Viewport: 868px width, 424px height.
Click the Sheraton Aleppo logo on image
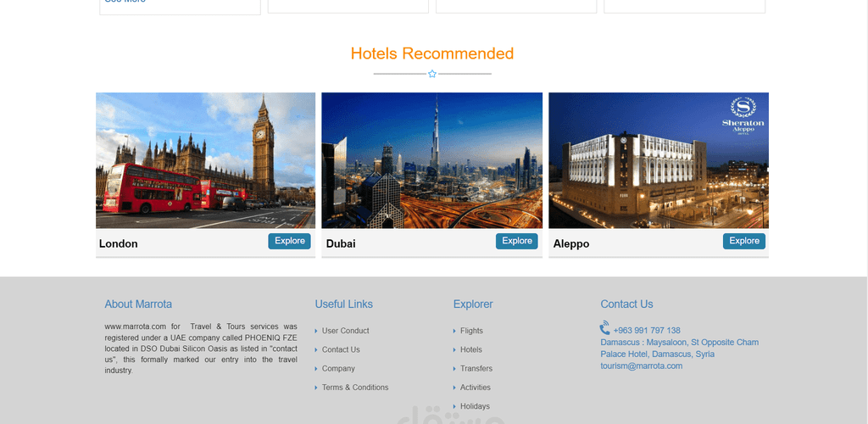pyautogui.click(x=743, y=115)
